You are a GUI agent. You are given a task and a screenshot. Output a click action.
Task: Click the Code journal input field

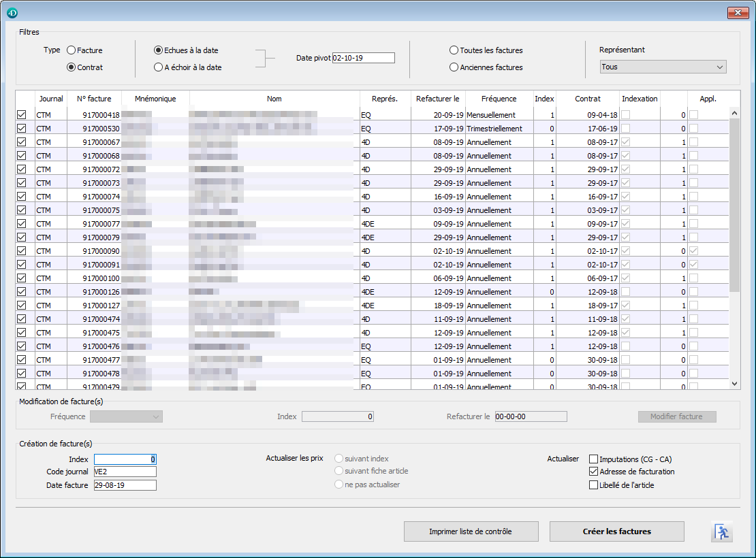[x=125, y=472]
